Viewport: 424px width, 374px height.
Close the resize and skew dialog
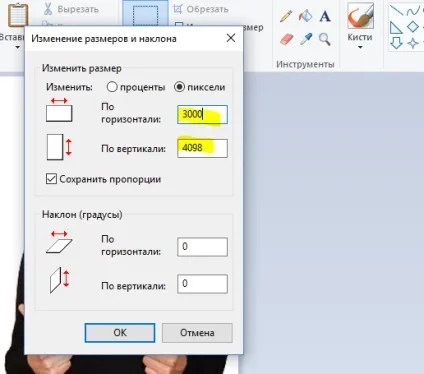pos(231,38)
